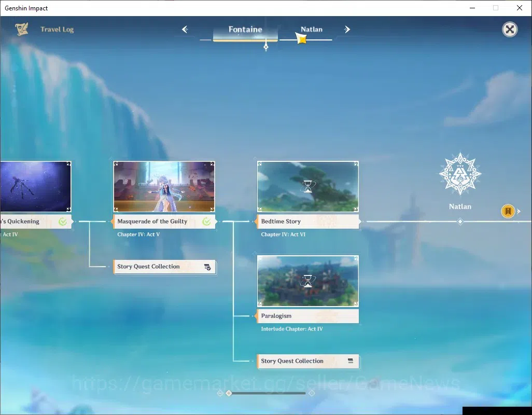The height and width of the screenshot is (415, 532).
Task: Click Chapter IV: Act VI subtitle
Action: point(283,234)
